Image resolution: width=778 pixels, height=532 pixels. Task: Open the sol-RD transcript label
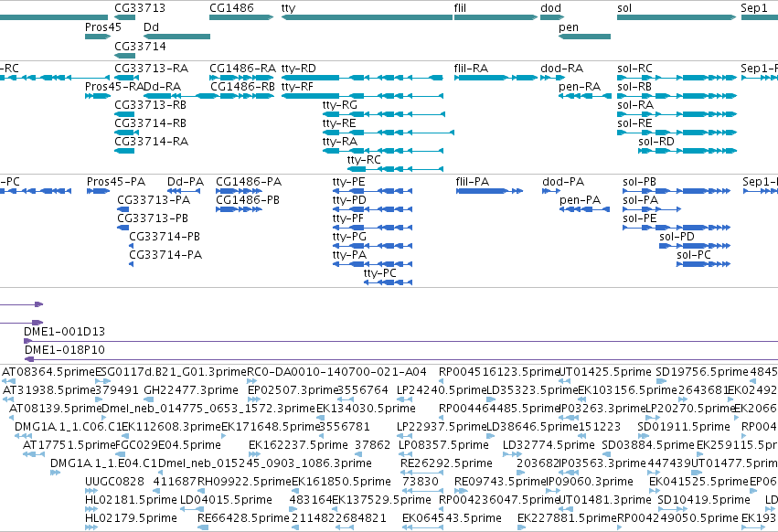tap(656, 142)
